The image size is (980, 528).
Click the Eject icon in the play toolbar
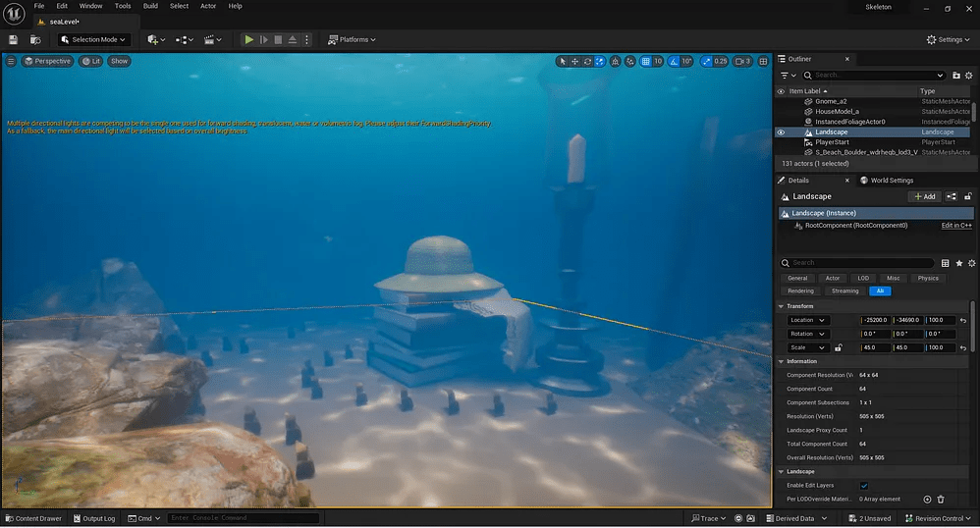click(x=293, y=39)
